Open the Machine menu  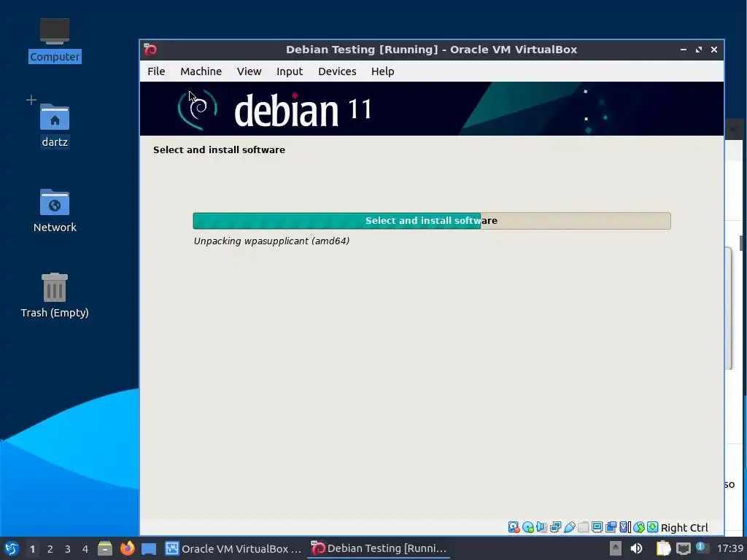tap(201, 71)
